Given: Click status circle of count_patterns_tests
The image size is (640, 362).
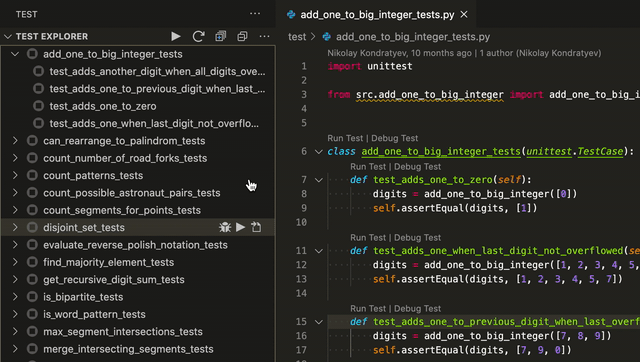Looking at the screenshot, I should tap(32, 175).
